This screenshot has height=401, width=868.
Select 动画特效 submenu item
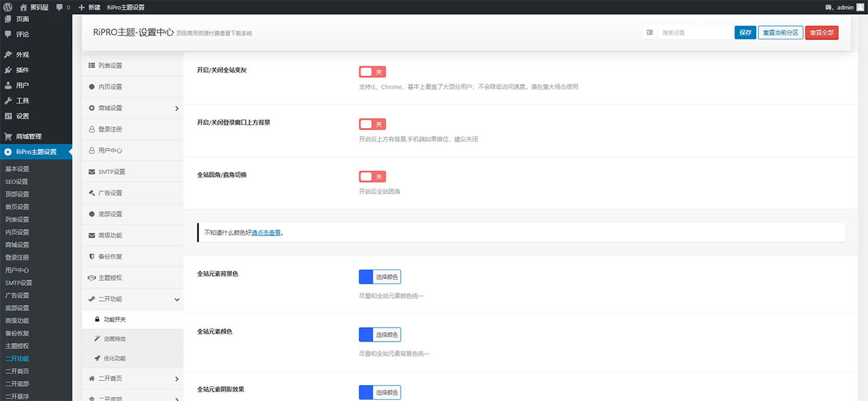pos(114,339)
